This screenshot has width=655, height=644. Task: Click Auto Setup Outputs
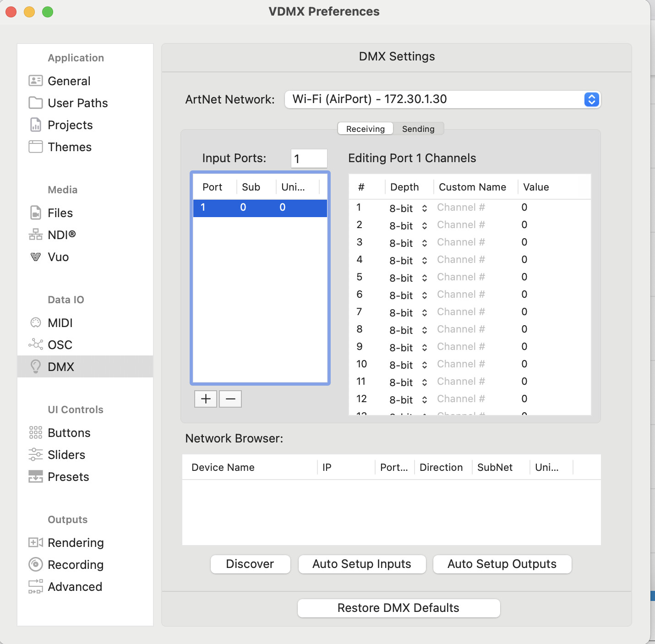click(x=502, y=564)
